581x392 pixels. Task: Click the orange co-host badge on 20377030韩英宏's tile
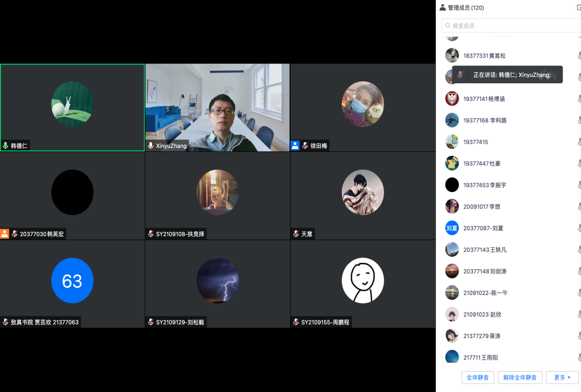click(x=5, y=234)
